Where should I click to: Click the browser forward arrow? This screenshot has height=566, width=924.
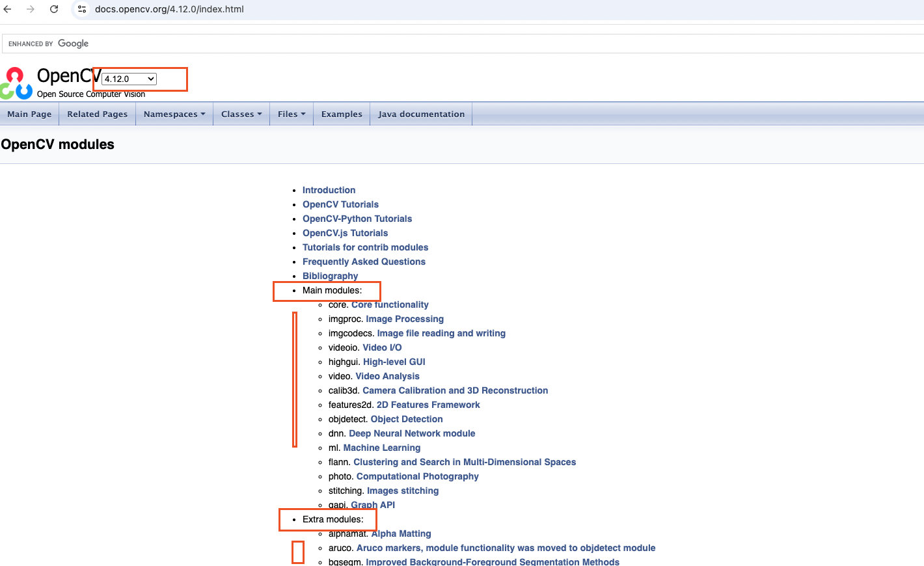[31, 9]
